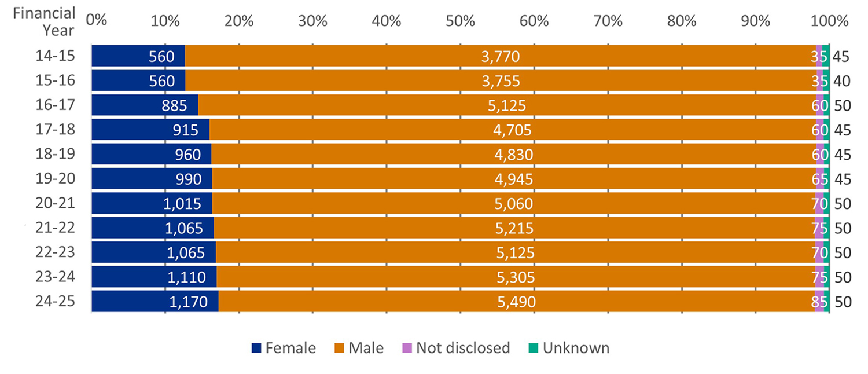Click the 14-15 Female bar showing 560

[x=138, y=56]
